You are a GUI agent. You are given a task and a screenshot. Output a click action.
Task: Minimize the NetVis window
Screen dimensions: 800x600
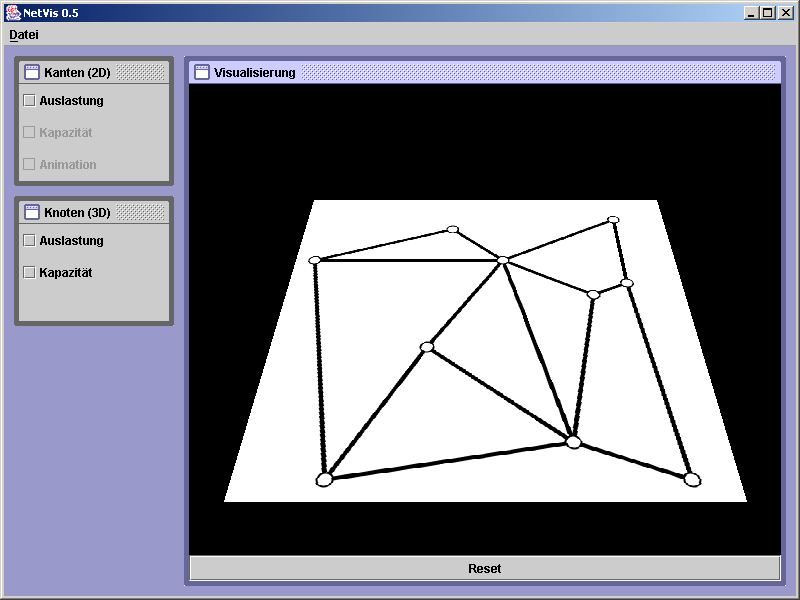[x=751, y=13]
